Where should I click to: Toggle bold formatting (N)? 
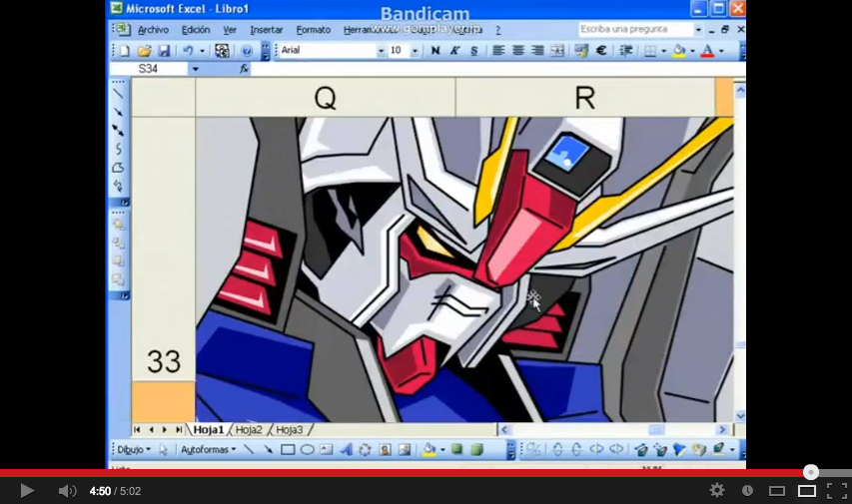pos(434,50)
